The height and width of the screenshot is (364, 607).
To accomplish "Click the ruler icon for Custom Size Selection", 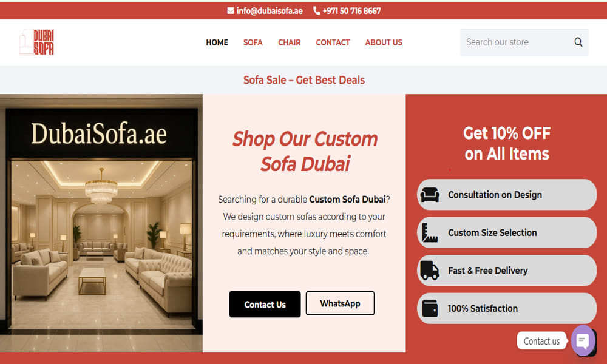I will coord(430,232).
